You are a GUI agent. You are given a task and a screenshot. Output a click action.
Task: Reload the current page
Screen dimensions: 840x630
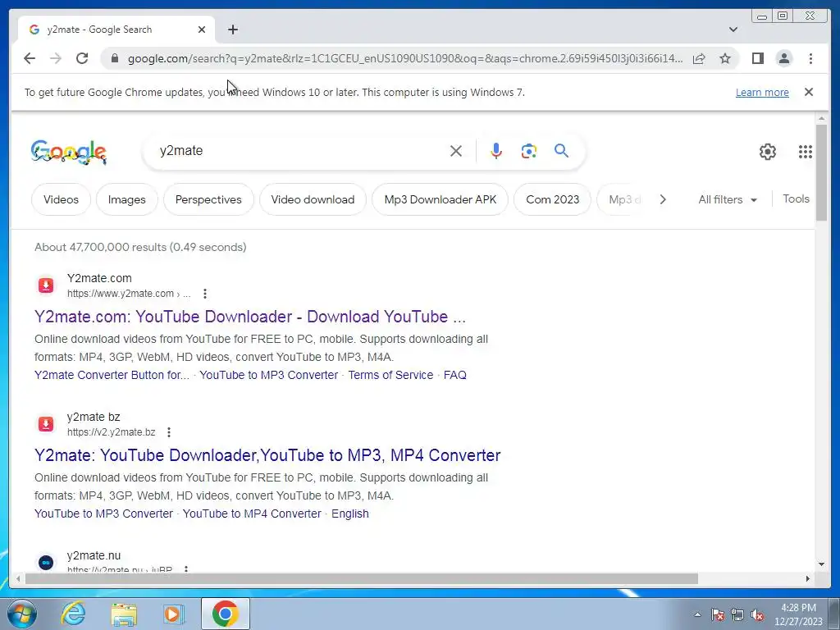pos(82,58)
